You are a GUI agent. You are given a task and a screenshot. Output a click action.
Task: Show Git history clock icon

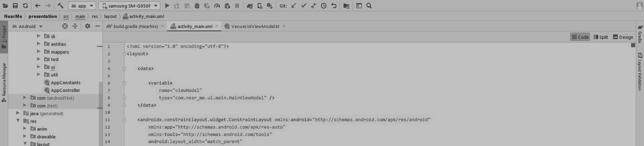pos(324,6)
